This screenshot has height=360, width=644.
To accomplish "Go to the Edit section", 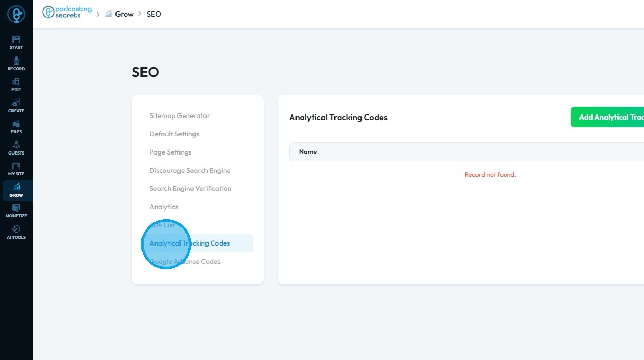I will [x=16, y=84].
